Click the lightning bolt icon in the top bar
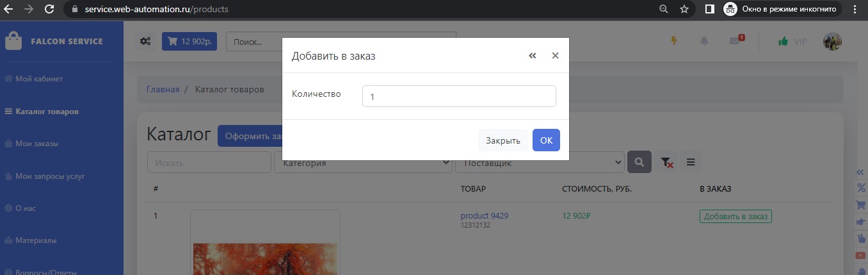868x275 pixels. [x=673, y=41]
